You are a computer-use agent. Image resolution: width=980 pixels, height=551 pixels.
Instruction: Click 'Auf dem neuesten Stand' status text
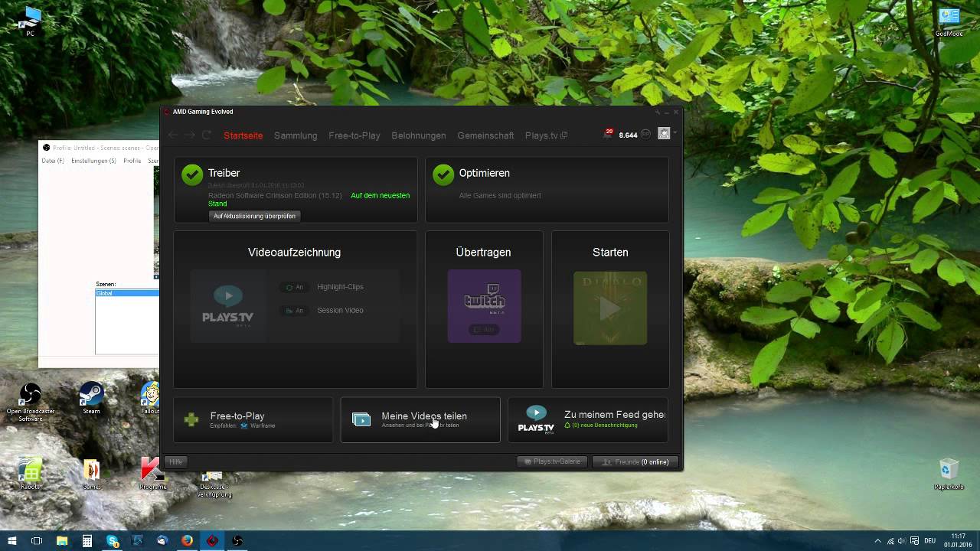click(x=309, y=199)
